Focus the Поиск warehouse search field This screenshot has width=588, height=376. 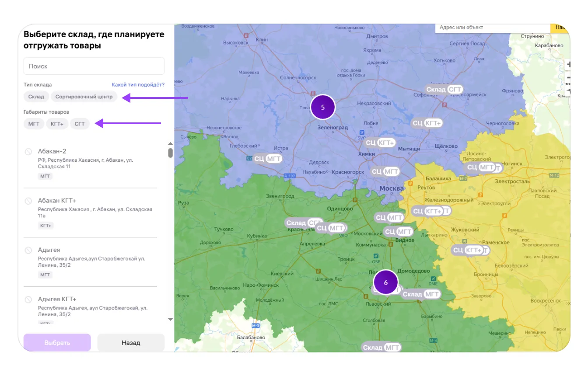(94, 66)
